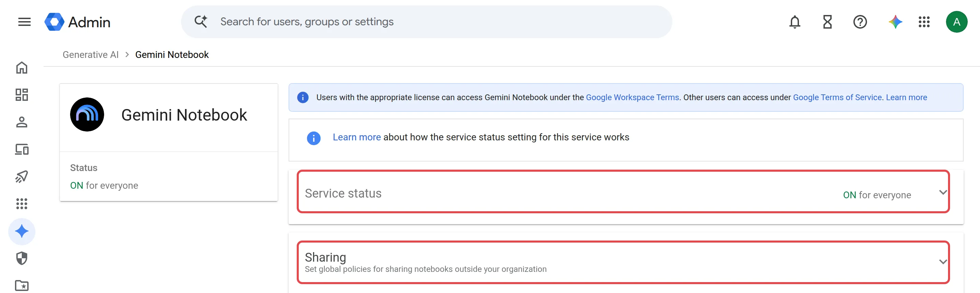Open Dashboard icon in sidebar
Image resolution: width=980 pixels, height=293 pixels.
pos(22,95)
